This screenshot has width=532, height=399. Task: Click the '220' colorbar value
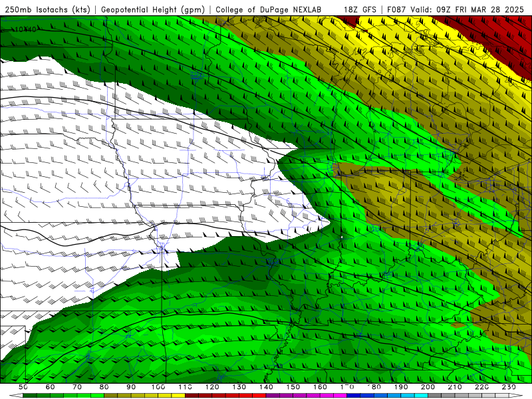coord(481,387)
